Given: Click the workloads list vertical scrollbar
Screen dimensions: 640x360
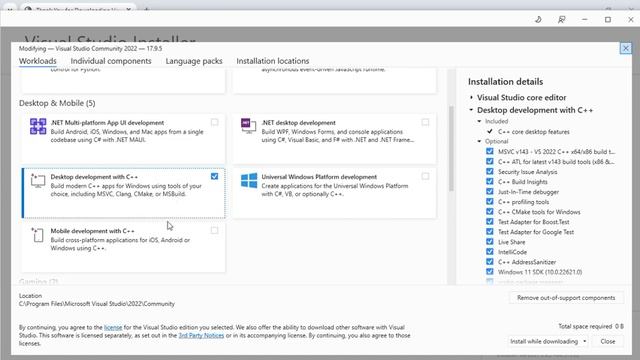Looking at the screenshot, I should (x=451, y=148).
